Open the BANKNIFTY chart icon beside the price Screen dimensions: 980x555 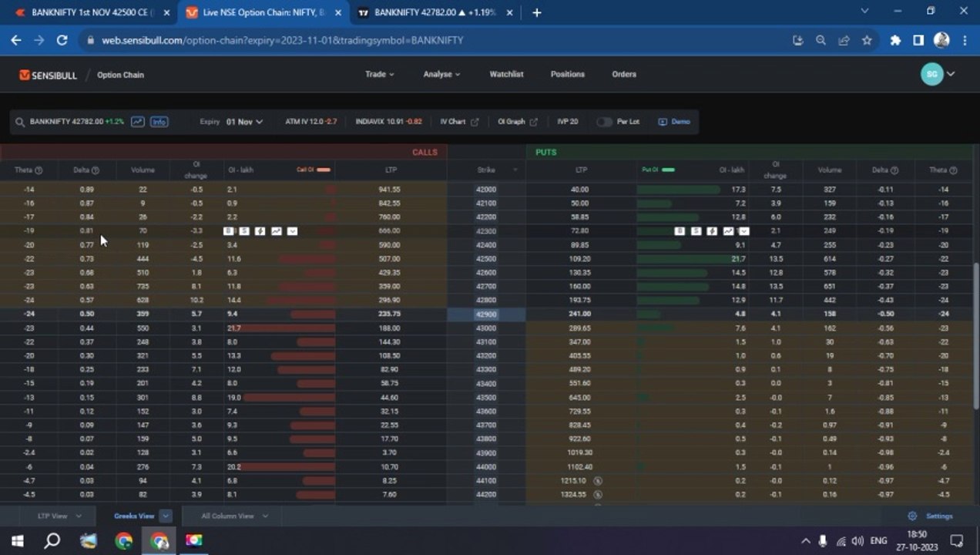click(137, 122)
